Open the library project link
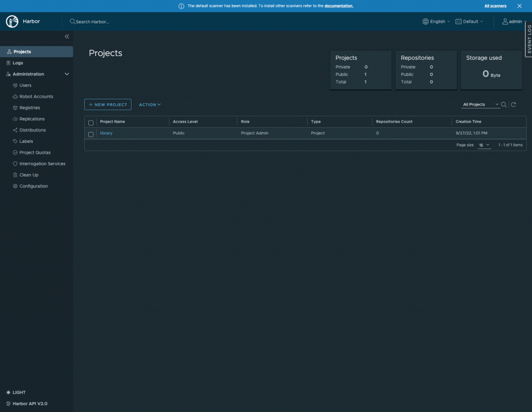Image resolution: width=532 pixels, height=412 pixels. tap(106, 133)
